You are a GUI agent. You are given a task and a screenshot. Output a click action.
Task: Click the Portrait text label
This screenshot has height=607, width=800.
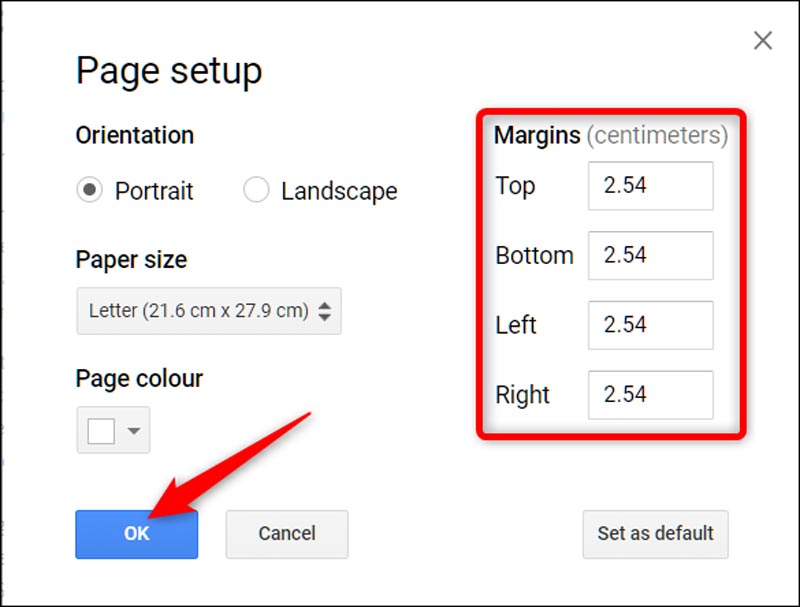154,191
